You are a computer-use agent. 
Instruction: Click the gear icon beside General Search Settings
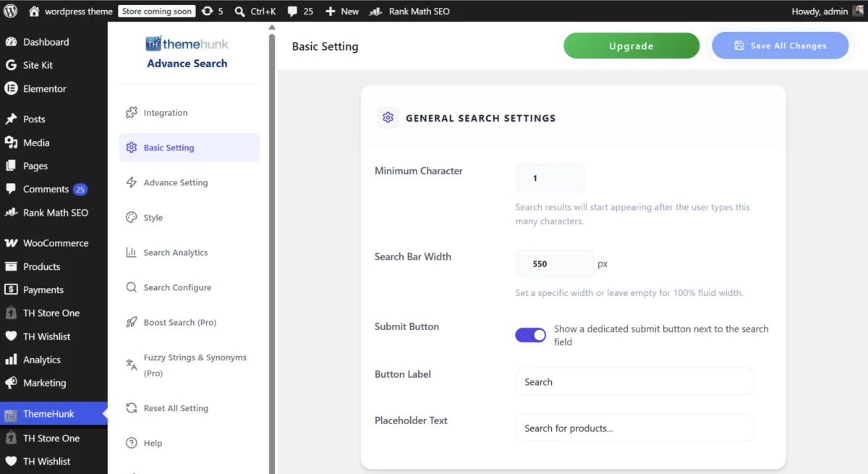[x=388, y=118]
